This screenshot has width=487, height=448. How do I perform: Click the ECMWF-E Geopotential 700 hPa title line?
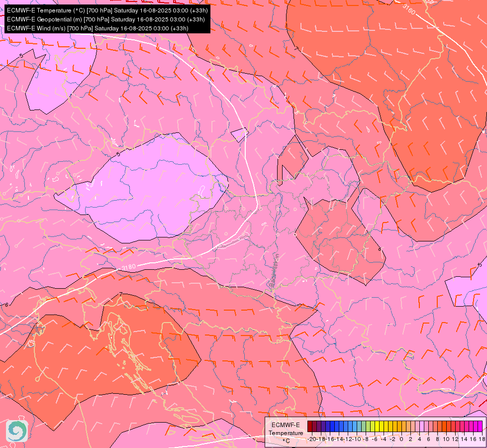pyautogui.click(x=105, y=19)
